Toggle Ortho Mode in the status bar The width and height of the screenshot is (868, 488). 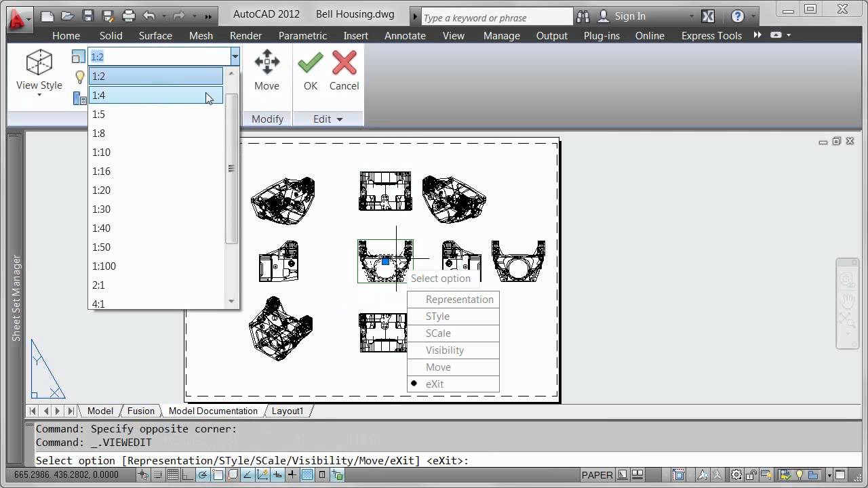pos(188,475)
